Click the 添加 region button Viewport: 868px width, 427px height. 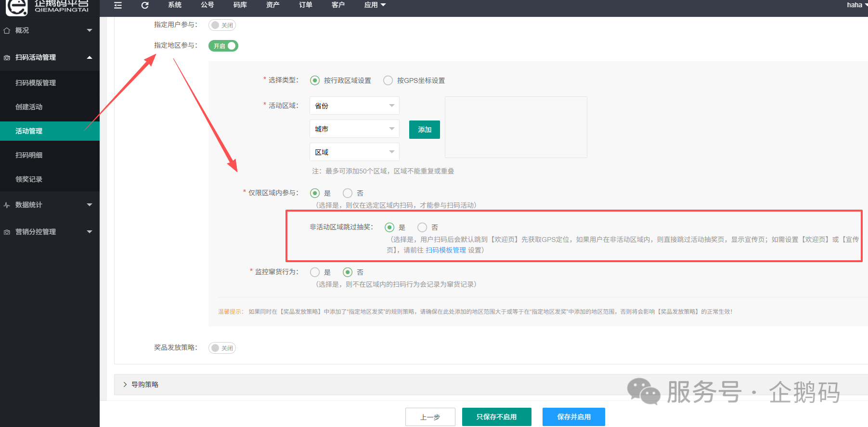click(425, 130)
